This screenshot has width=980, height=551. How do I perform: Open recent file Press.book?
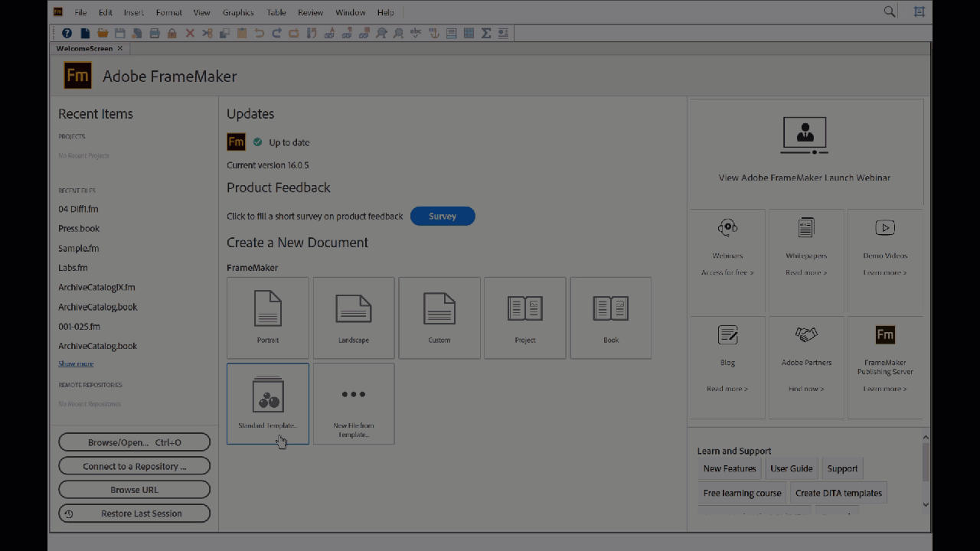(79, 228)
